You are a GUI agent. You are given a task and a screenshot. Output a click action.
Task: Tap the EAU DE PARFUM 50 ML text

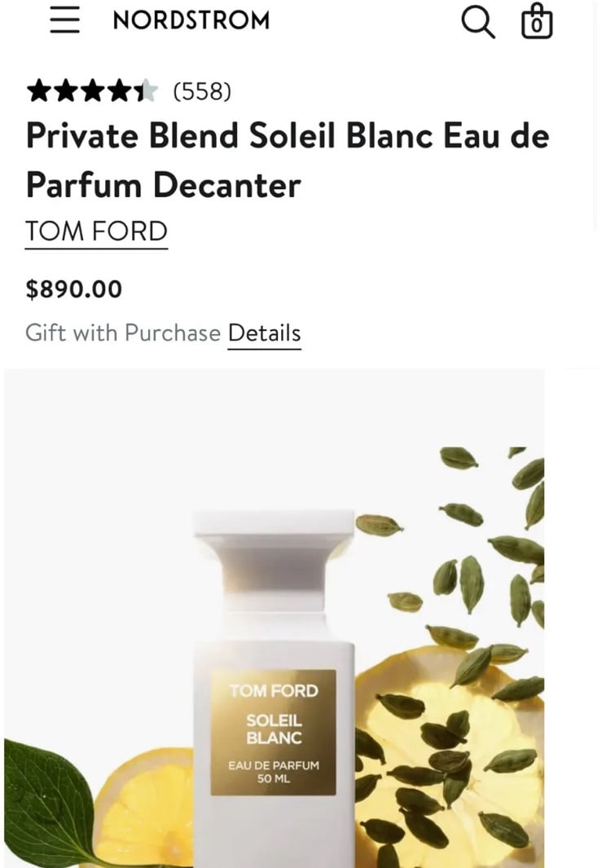pyautogui.click(x=274, y=772)
